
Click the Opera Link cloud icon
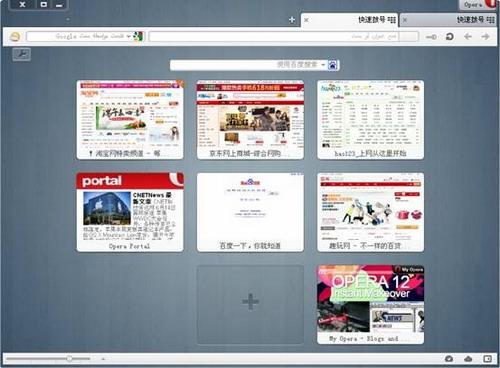(468, 359)
